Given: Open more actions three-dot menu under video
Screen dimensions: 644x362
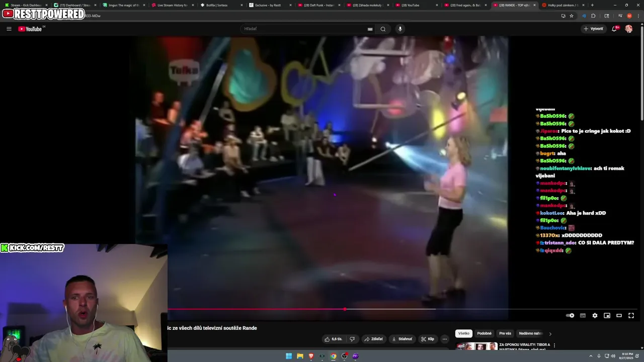Looking at the screenshot, I should 444,339.
